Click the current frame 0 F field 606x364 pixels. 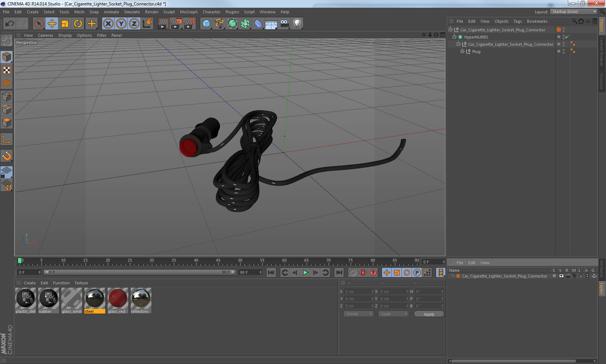click(29, 272)
